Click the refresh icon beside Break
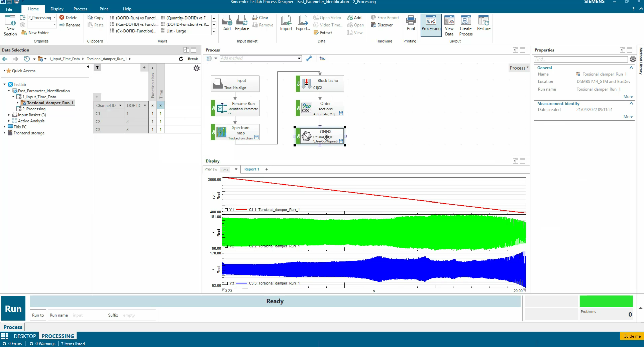The image size is (644, 347). 181,59
